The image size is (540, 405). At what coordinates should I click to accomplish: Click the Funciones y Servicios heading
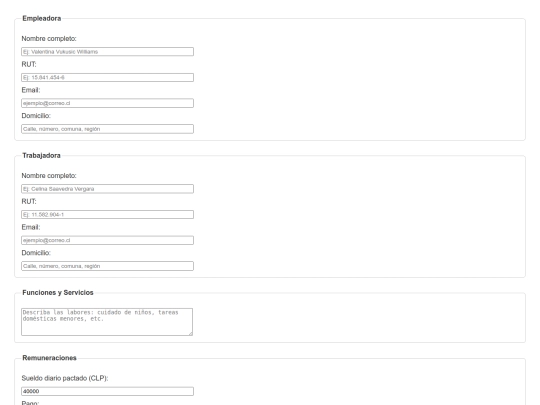point(58,293)
